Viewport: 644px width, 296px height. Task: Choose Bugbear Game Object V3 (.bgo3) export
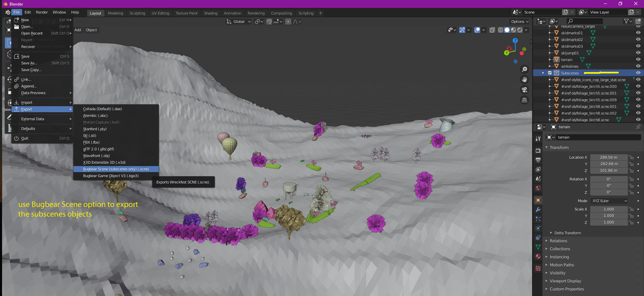pyautogui.click(x=116, y=176)
